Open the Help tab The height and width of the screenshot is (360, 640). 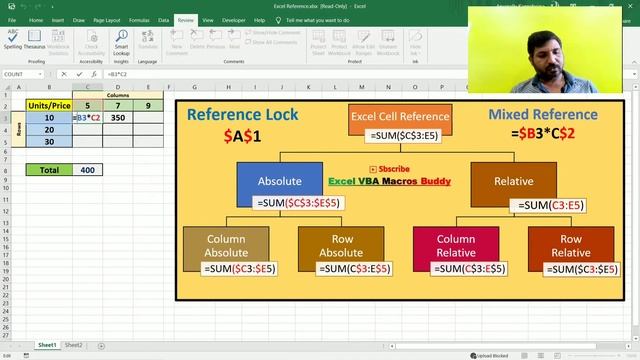pos(259,20)
